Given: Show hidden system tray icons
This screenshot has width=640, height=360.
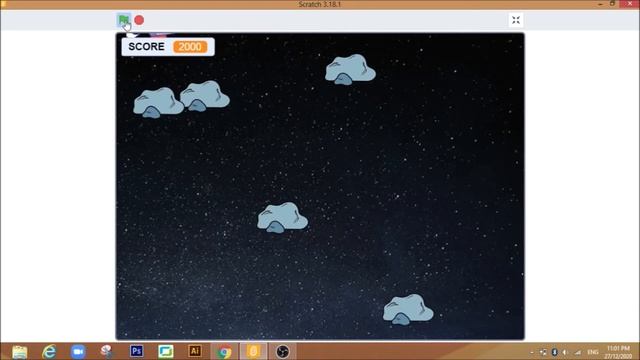Looking at the screenshot, I should 532,352.
